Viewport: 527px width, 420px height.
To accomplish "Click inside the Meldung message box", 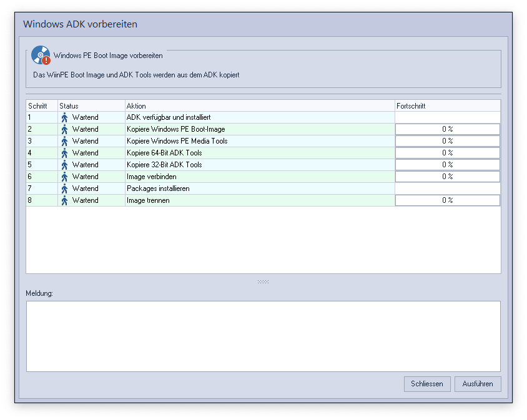I will (x=263, y=336).
